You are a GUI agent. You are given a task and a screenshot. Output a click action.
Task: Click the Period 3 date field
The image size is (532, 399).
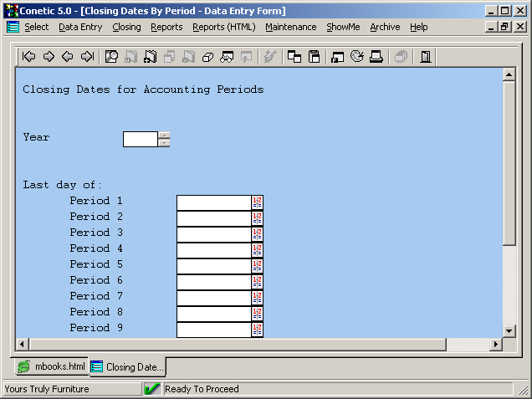213,233
